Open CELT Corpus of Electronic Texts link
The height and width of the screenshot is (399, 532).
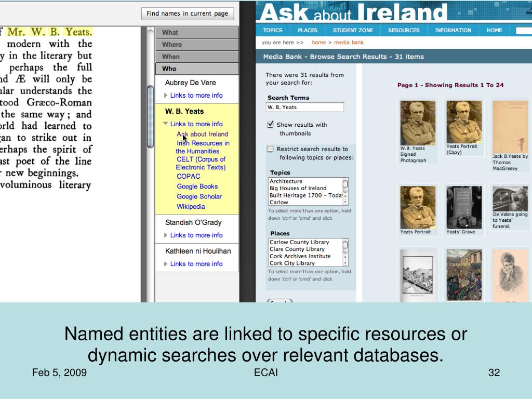point(201,163)
